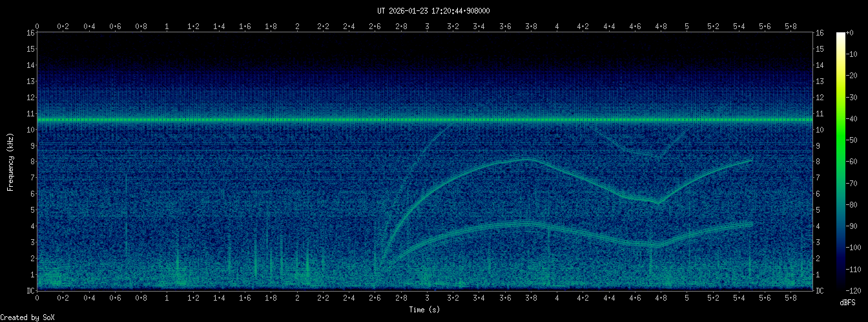Click the "16" label on the left frequency axis
The height and width of the screenshot is (322, 868).
[30, 33]
